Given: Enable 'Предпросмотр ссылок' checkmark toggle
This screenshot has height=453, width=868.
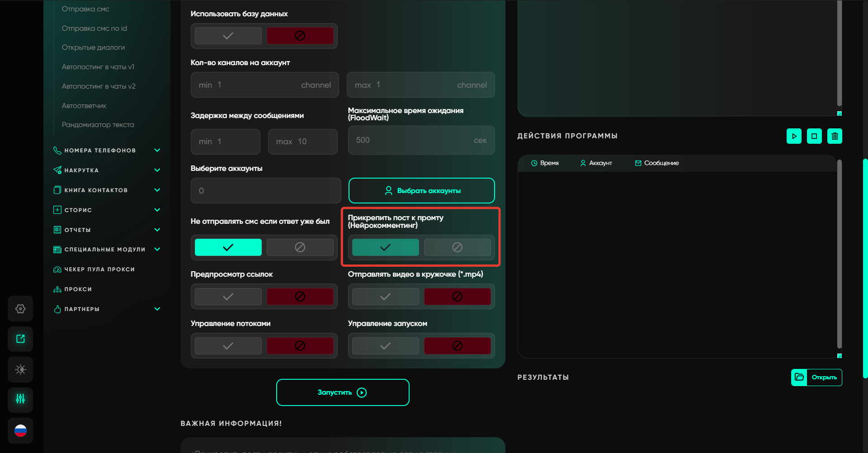Looking at the screenshot, I should click(x=228, y=297).
